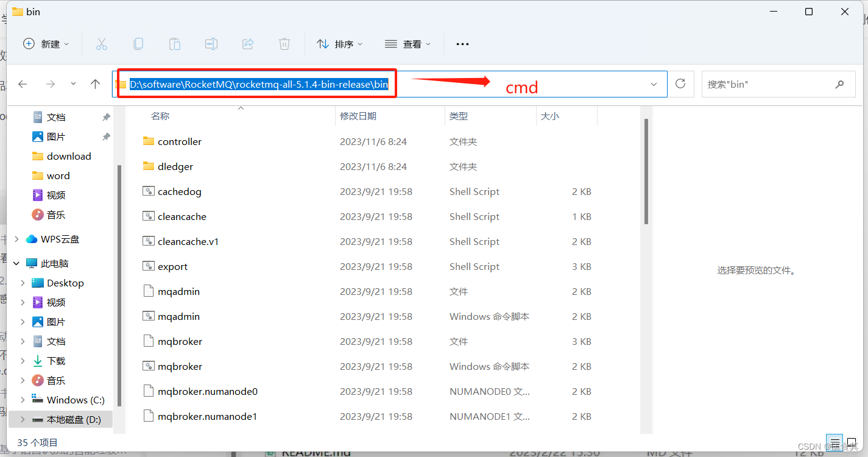
Task: Expand address bar history dropdown
Action: 654,84
